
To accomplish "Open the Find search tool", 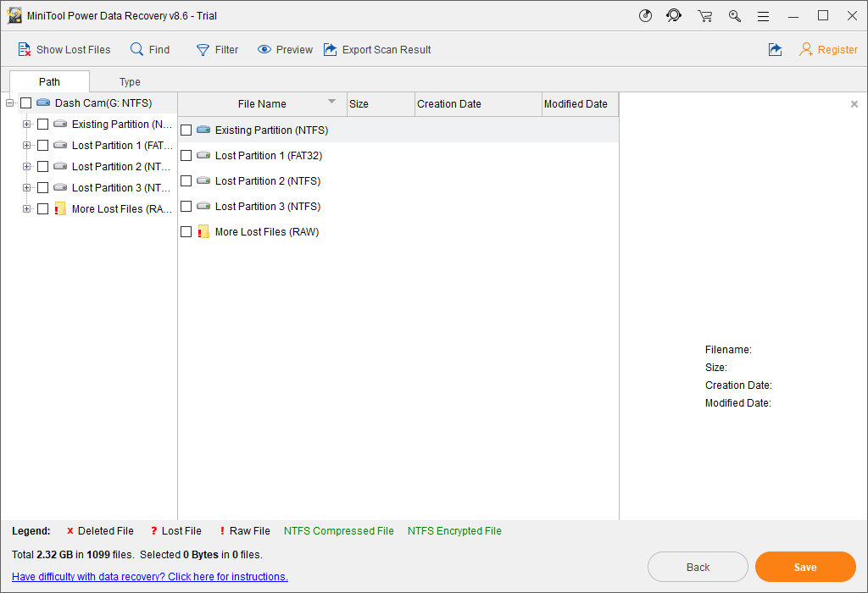I will point(136,50).
